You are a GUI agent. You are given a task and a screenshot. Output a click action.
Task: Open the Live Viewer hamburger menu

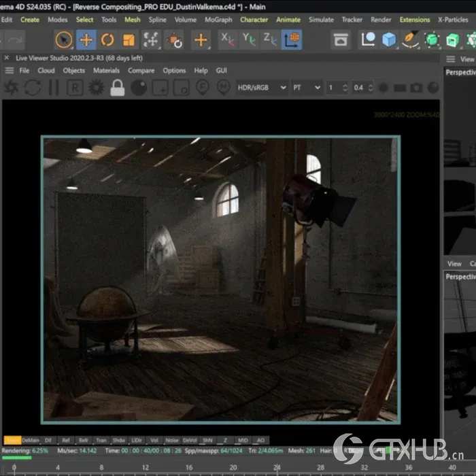coord(10,71)
